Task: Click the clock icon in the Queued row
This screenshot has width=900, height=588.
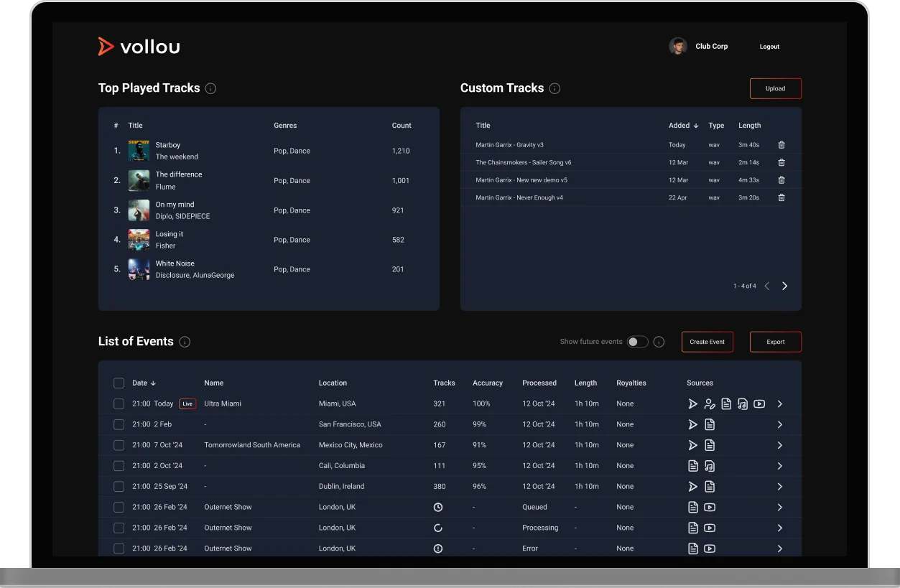Action: tap(438, 507)
